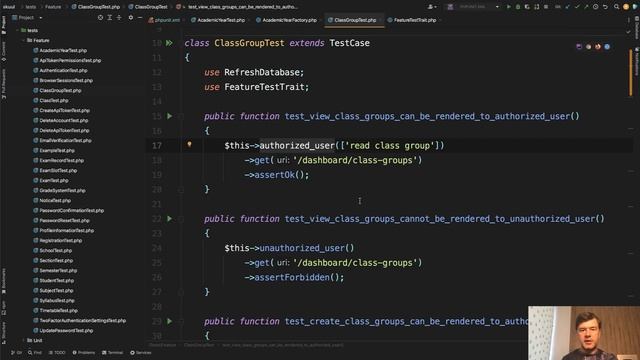Open the TODO tool window
640x360 pixels.
click(x=57, y=353)
